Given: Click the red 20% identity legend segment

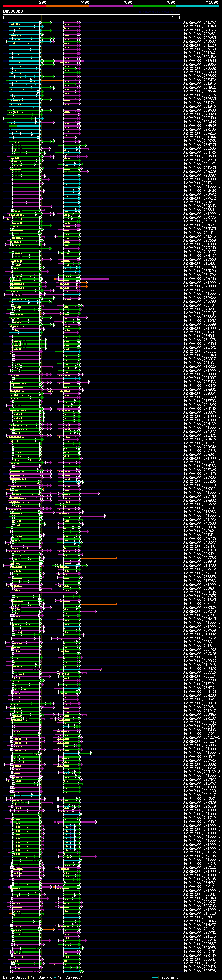Looking at the screenshot, I should point(25,6).
